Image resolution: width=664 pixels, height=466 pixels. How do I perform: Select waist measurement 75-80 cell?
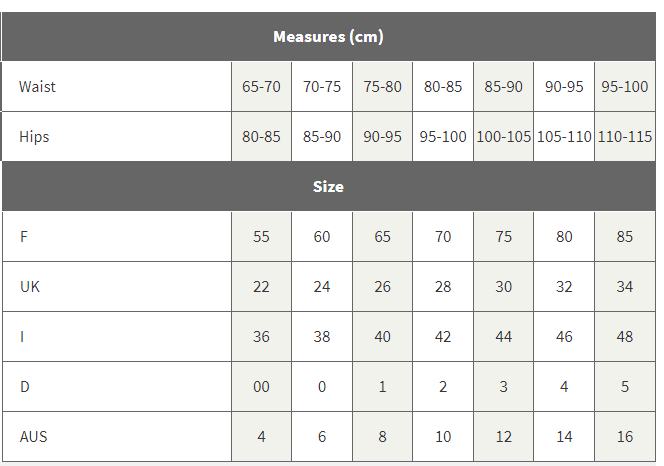coord(382,87)
